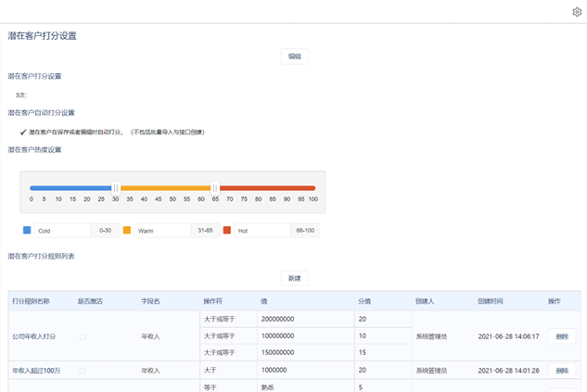Open the settings gear icon
Viewport: 587px width, 392px height.
[x=577, y=12]
